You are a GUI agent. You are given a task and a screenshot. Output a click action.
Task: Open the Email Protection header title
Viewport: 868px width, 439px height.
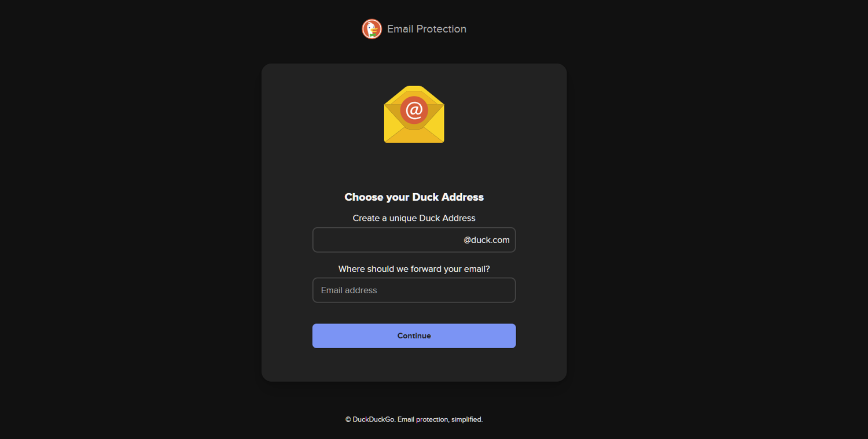(426, 29)
